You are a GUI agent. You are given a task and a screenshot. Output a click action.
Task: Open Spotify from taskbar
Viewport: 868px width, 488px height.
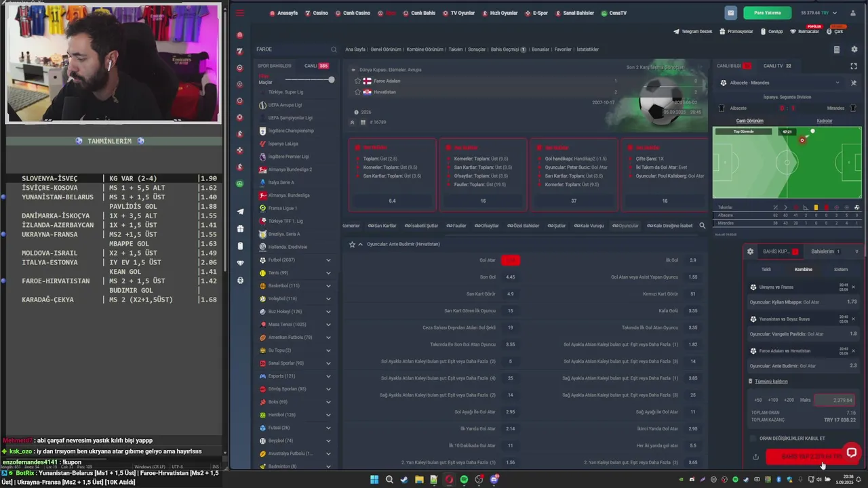(464, 480)
